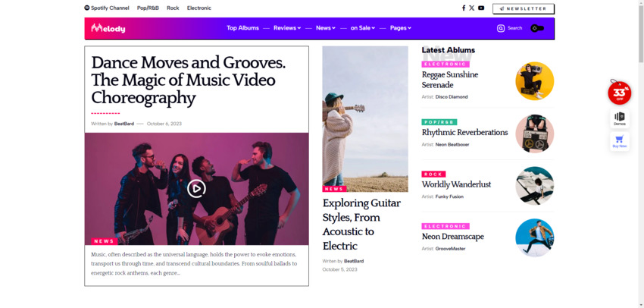The height and width of the screenshot is (308, 644).
Task: Click the Search label in the navbar
Action: pyautogui.click(x=514, y=28)
